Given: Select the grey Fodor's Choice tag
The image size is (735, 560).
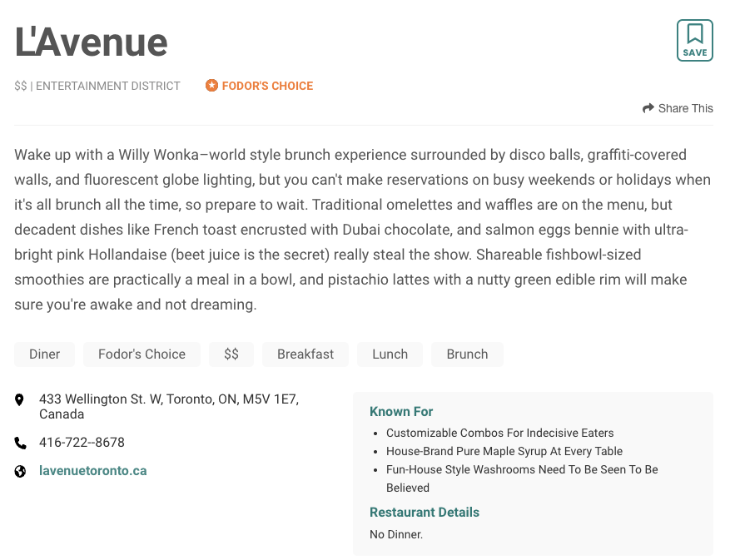Looking at the screenshot, I should tap(142, 354).
